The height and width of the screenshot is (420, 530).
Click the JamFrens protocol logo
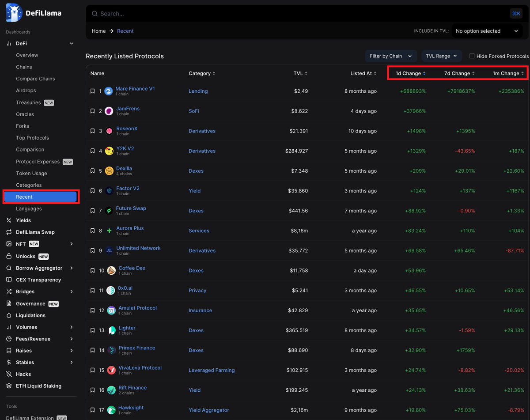(x=109, y=111)
